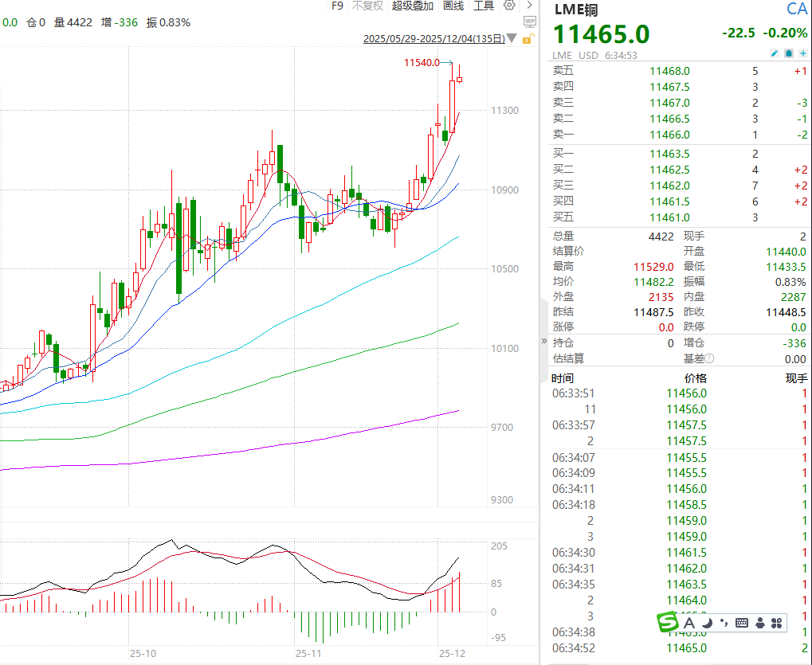This screenshot has height=665, width=812.
Task: Open chart settings gear icon
Action: [x=510, y=6]
